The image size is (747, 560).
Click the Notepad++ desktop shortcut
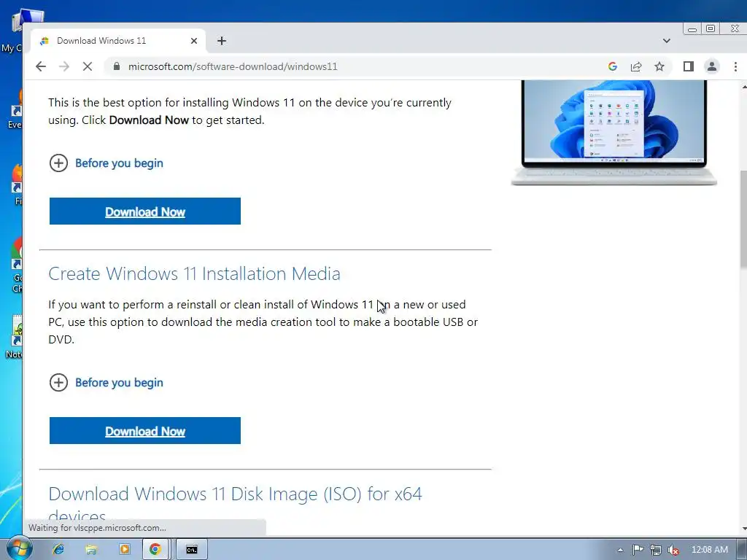16,336
